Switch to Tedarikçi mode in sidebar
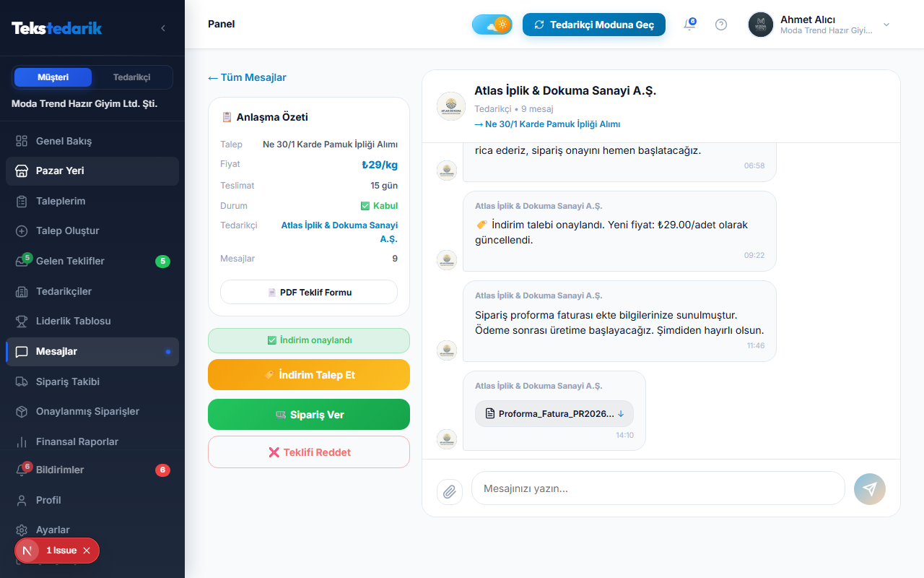The width and height of the screenshot is (924, 578). point(132,77)
